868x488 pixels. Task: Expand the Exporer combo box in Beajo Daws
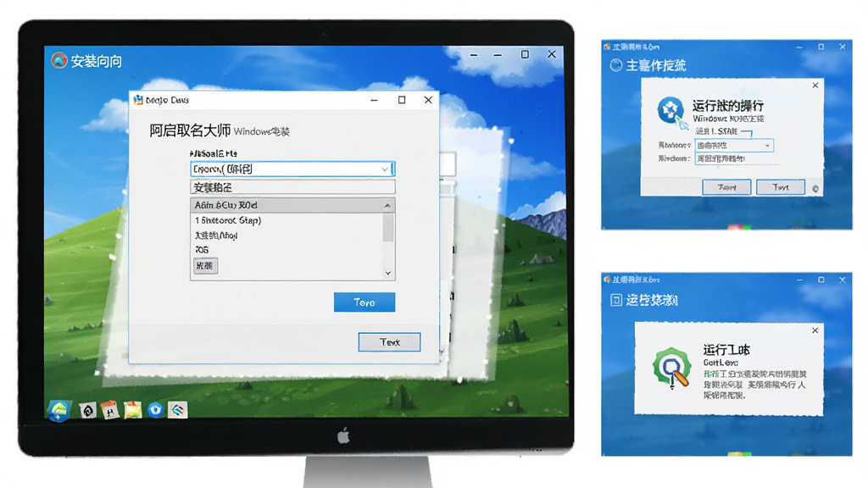[385, 169]
